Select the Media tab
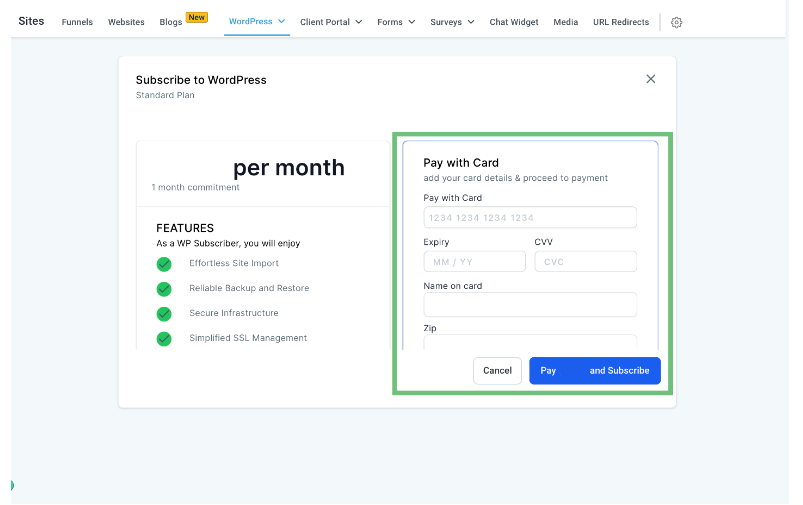Image resolution: width=803 pixels, height=505 pixels. point(565,22)
